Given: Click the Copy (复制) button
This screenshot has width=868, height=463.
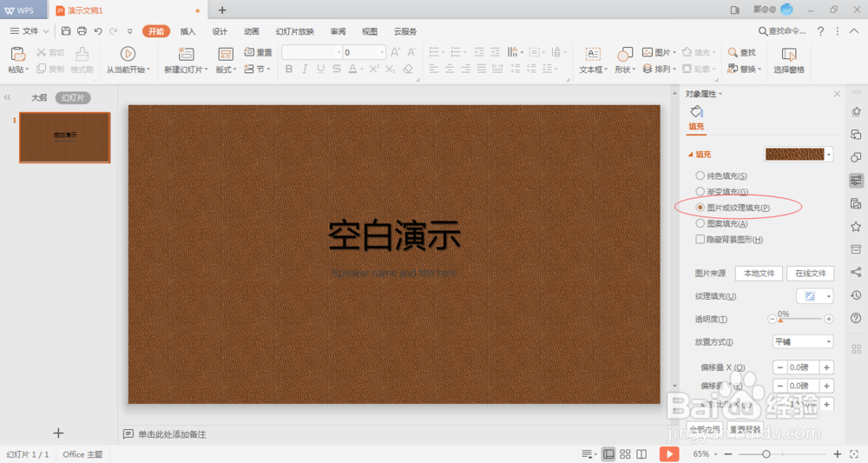Looking at the screenshot, I should (x=49, y=69).
